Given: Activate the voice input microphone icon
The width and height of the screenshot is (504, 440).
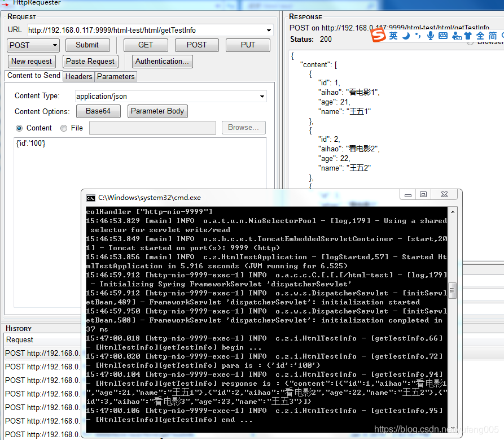Looking at the screenshot, I should coord(430,36).
